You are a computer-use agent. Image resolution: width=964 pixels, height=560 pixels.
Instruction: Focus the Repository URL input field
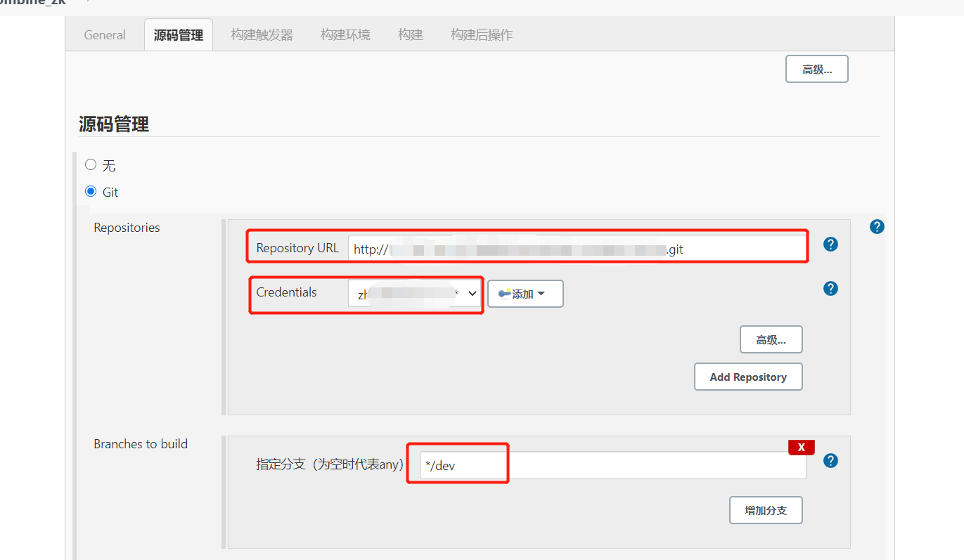coord(577,249)
